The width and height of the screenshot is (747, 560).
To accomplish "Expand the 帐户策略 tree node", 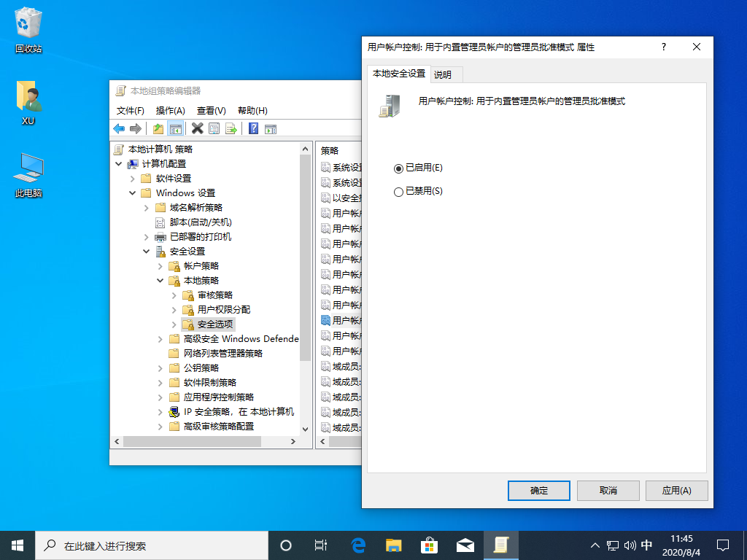I will coord(160,265).
